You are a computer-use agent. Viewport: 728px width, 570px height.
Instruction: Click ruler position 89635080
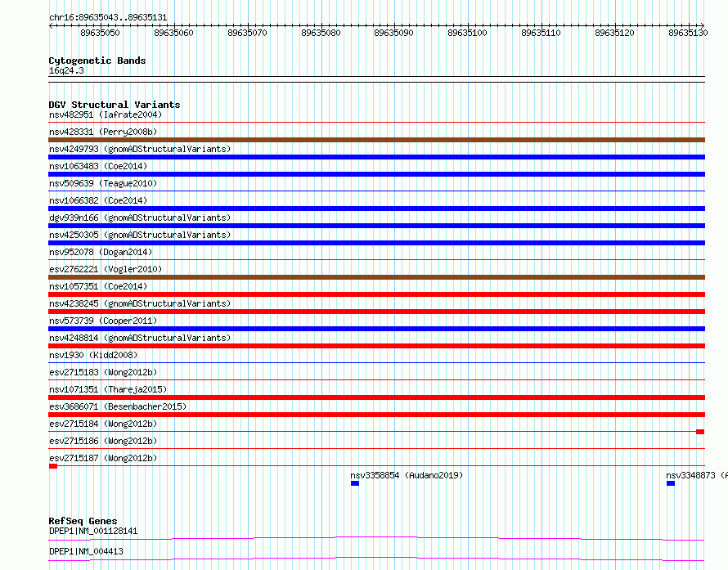321,33
